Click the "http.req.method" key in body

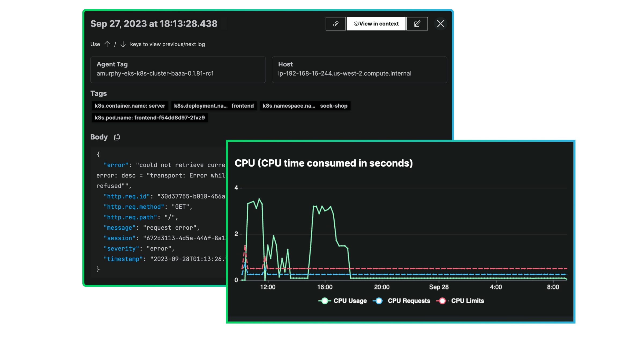click(x=134, y=207)
